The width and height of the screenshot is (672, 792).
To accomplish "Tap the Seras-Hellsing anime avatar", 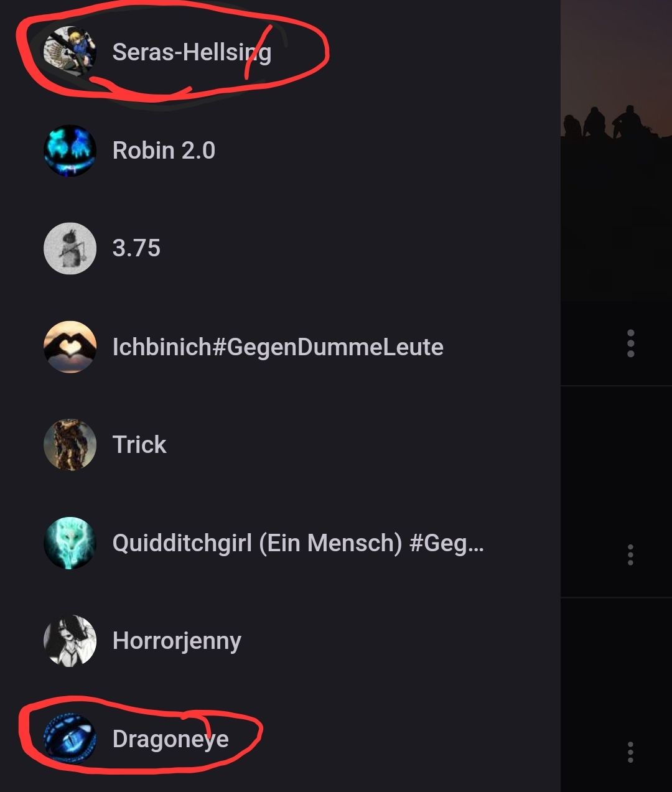I will click(x=70, y=52).
